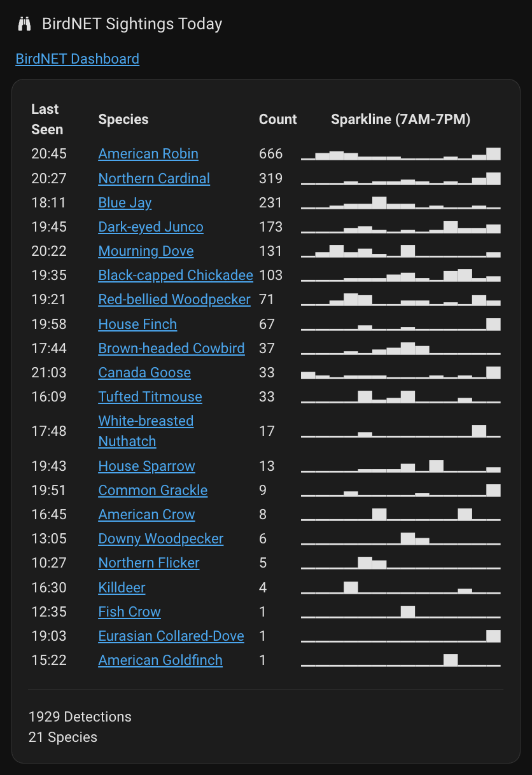The height and width of the screenshot is (775, 532).
Task: Open the Downy Woodpecker link
Action: point(161,539)
